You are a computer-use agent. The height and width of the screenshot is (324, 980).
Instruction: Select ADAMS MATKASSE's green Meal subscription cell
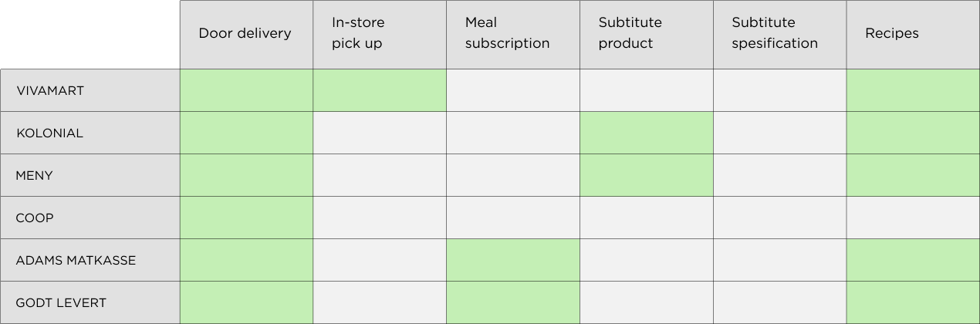click(512, 260)
